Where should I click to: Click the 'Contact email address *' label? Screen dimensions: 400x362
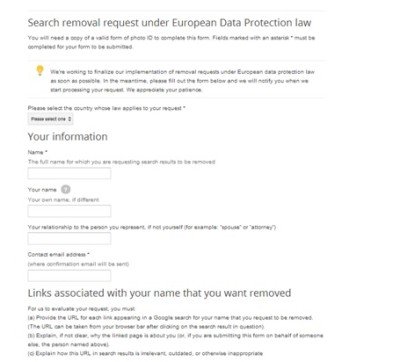coord(59,255)
